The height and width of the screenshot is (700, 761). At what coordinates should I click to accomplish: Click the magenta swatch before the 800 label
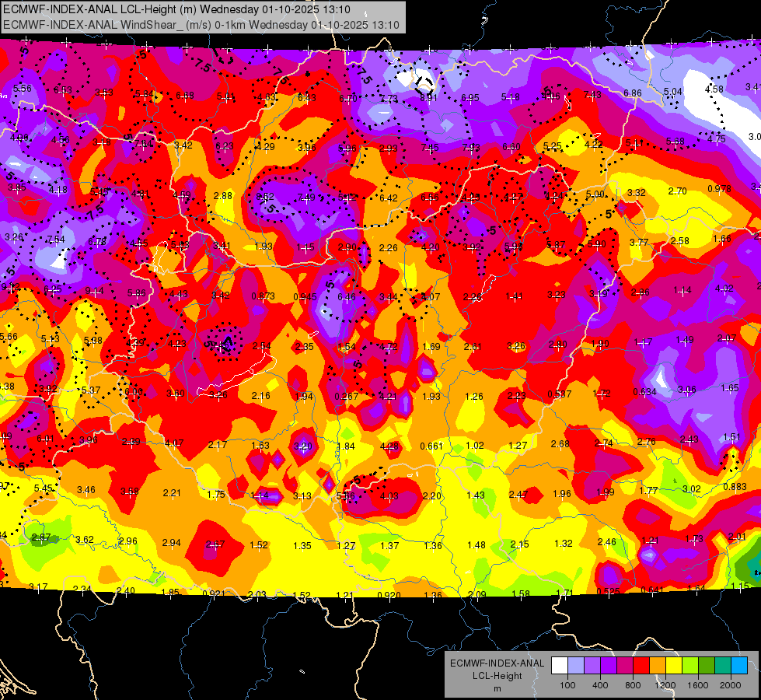click(x=625, y=665)
